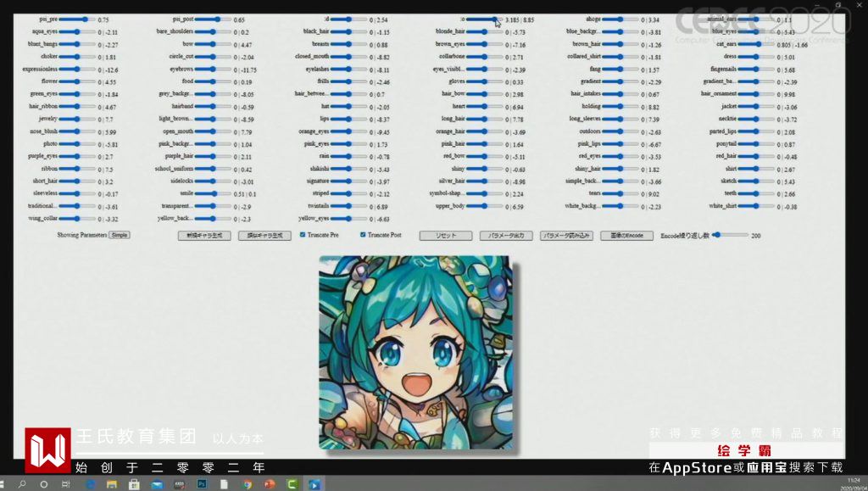This screenshot has width=868, height=491.
Task: Adjust the collarbone slider
Action: [484, 57]
